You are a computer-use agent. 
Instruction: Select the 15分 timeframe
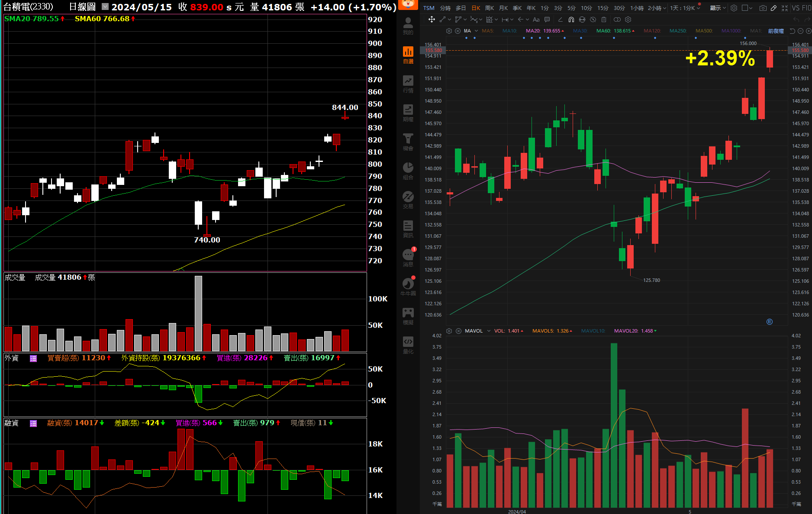pyautogui.click(x=603, y=8)
